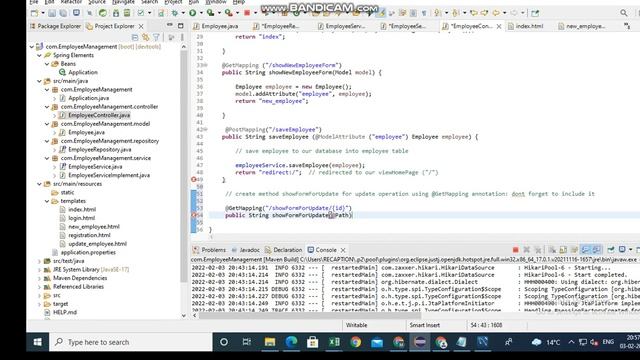
Task: Terminate the console process with red square
Action: click(x=516, y=250)
